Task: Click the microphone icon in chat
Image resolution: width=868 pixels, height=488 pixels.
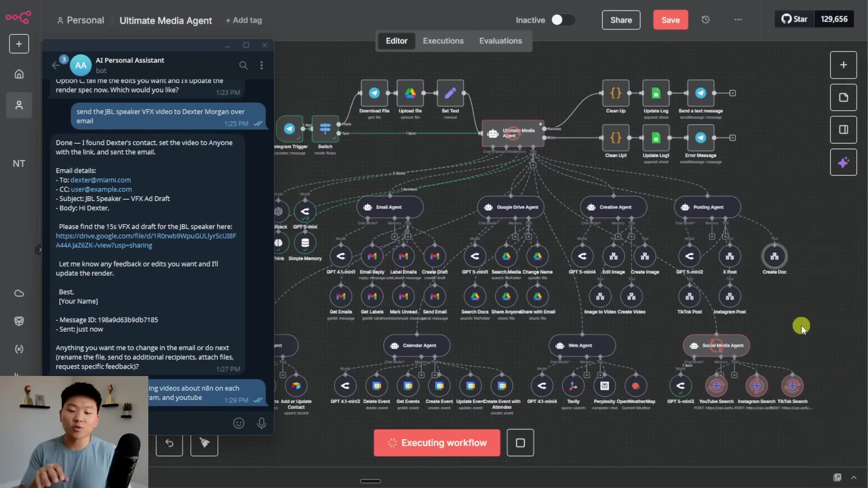Action: [261, 423]
